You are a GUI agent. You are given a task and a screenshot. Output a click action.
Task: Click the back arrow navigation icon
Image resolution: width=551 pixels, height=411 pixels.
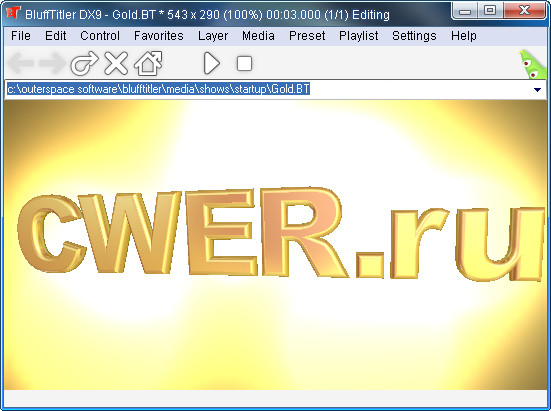tap(21, 63)
